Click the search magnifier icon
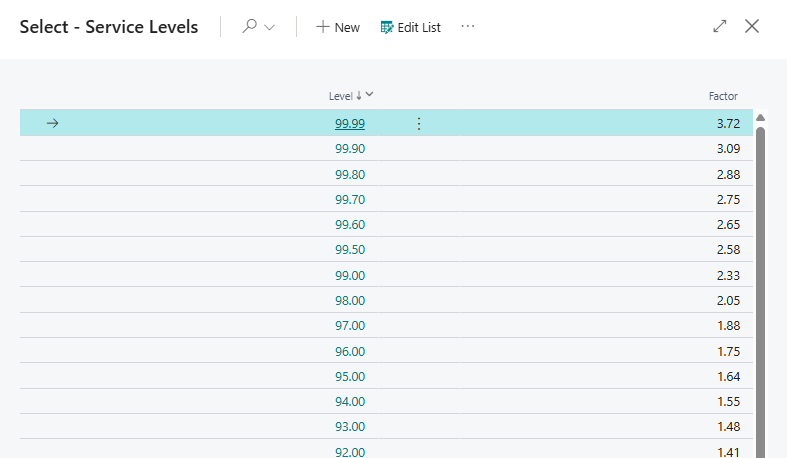This screenshot has height=458, width=787. [249, 27]
